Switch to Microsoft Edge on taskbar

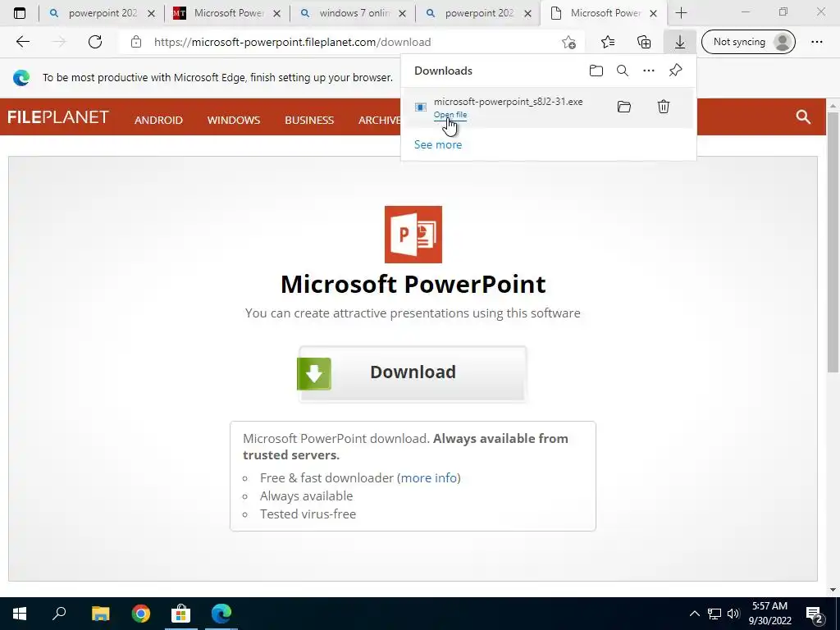221,614
